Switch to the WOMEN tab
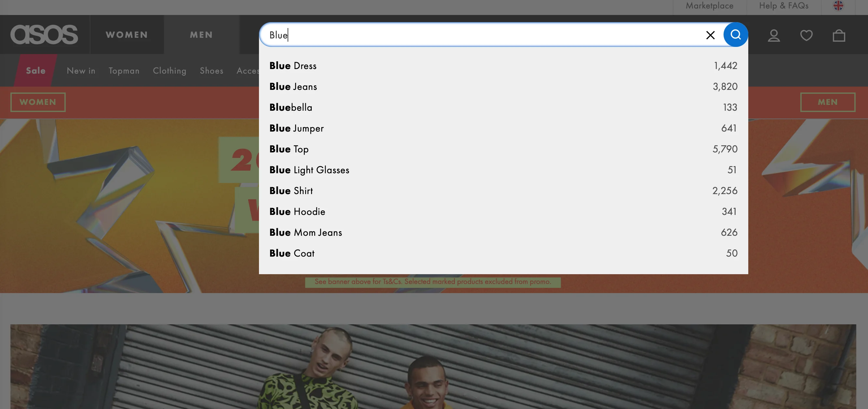 (127, 35)
